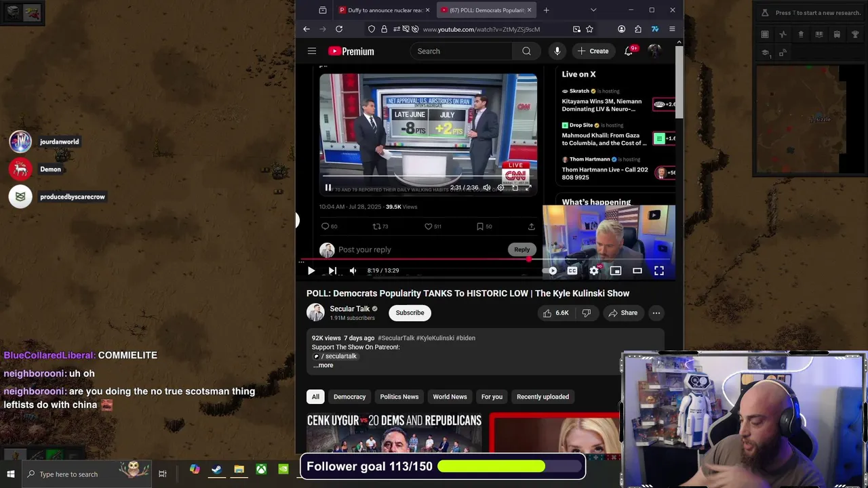Switch to the Duffy nuclear reactor tab
The width and height of the screenshot is (868, 488).
pyautogui.click(x=383, y=10)
